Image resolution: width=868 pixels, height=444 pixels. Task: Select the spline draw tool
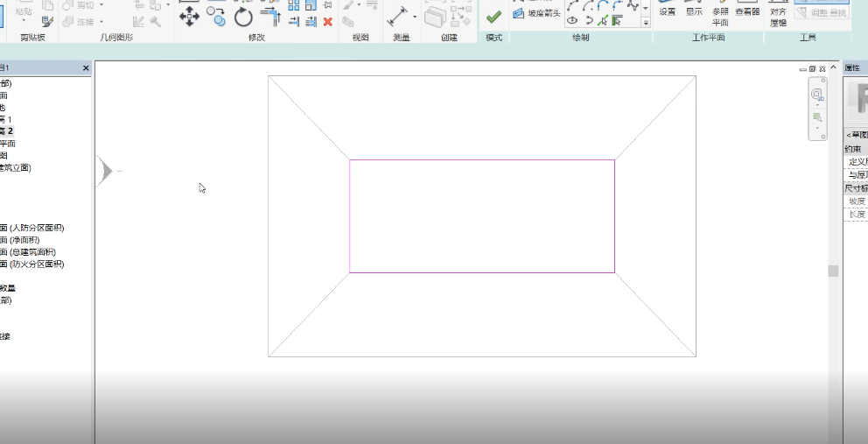(632, 5)
